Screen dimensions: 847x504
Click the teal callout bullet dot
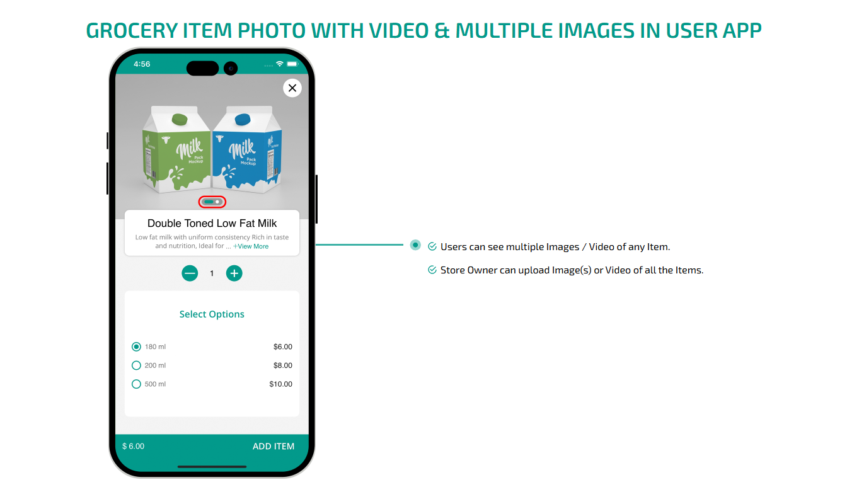pos(415,245)
